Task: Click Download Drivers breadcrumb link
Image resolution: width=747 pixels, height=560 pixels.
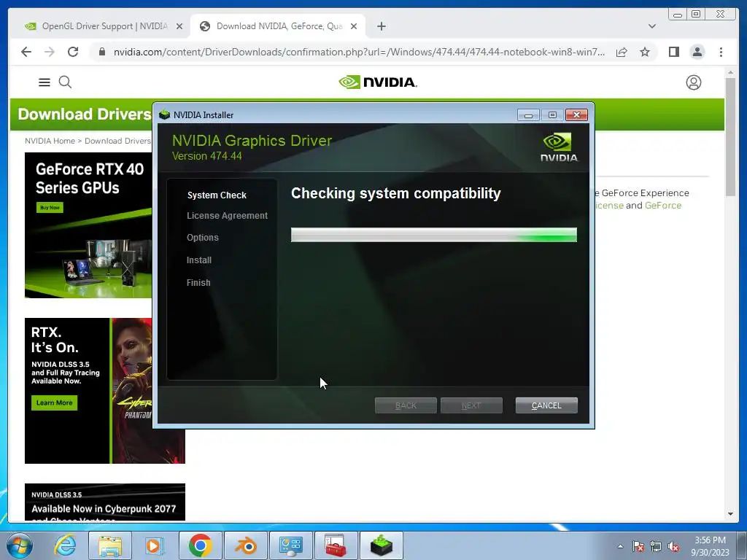Action: (117, 141)
